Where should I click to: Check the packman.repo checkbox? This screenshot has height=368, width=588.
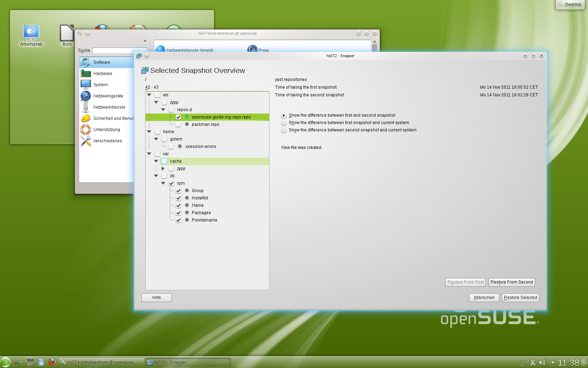pos(178,124)
